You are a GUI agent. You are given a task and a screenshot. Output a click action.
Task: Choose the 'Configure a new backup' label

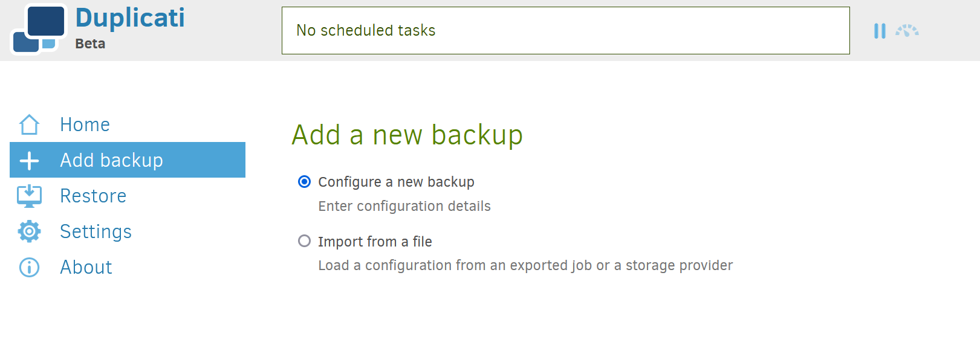click(396, 182)
